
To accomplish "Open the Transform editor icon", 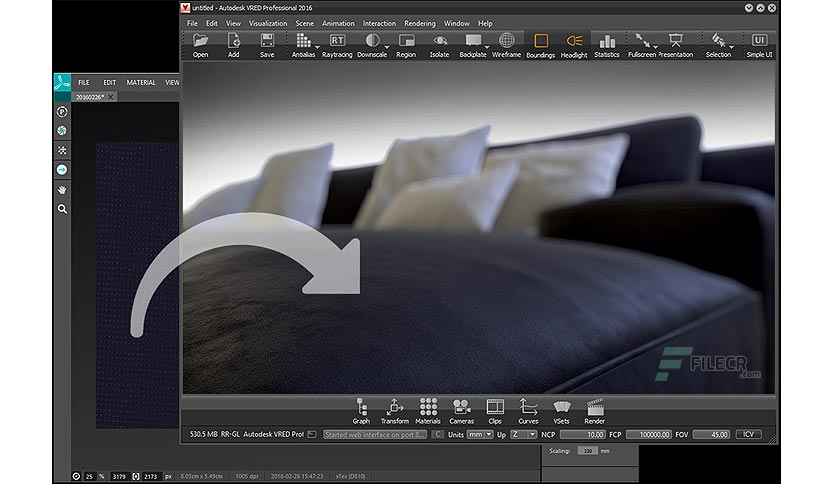I will tap(395, 407).
